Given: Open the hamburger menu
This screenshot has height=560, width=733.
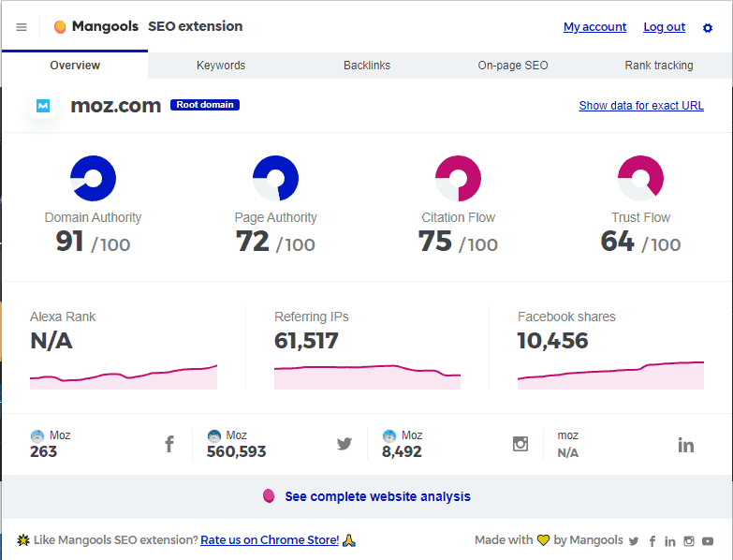Looking at the screenshot, I should click(x=22, y=27).
